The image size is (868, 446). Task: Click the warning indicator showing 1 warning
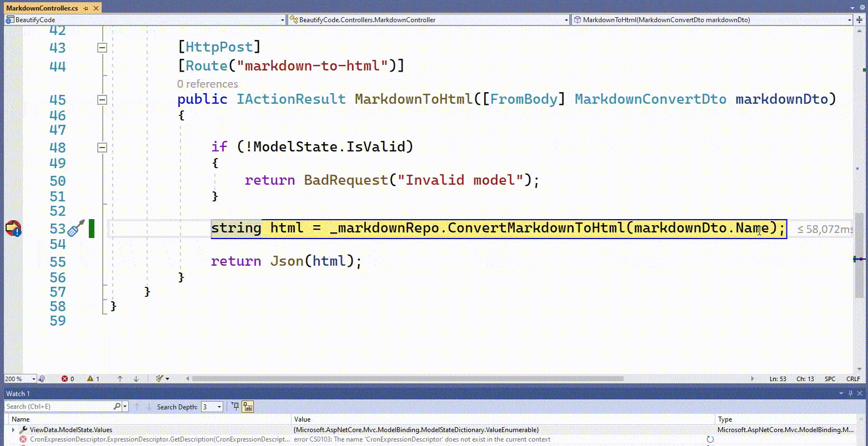[x=91, y=379]
